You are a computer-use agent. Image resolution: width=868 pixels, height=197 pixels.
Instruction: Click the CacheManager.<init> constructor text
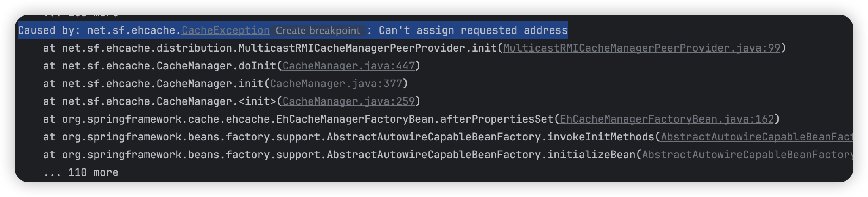click(x=216, y=101)
